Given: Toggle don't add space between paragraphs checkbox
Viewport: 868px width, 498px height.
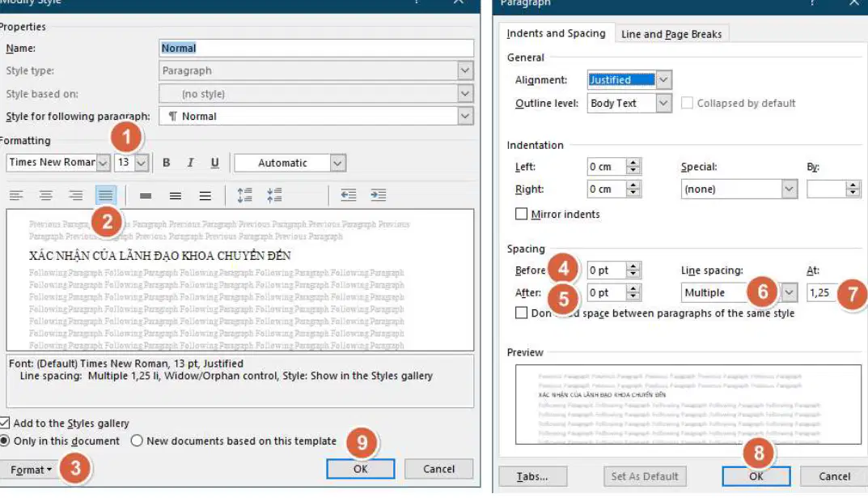Looking at the screenshot, I should coord(521,313).
